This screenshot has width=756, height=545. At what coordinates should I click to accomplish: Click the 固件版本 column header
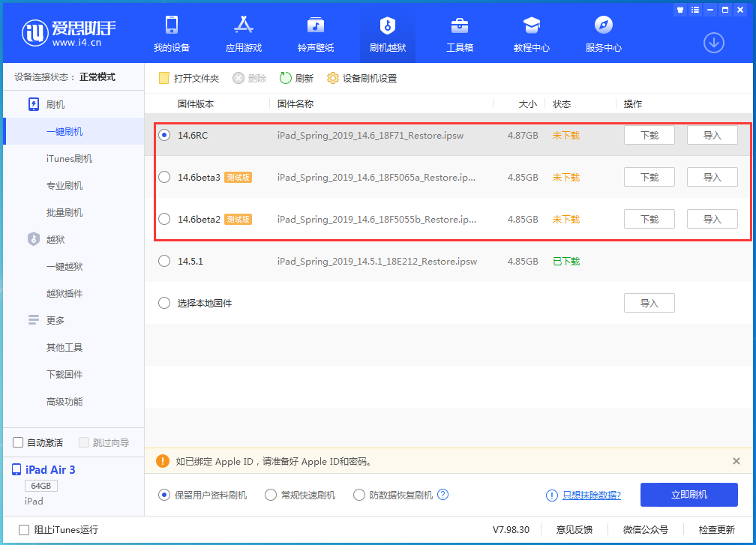click(x=196, y=103)
